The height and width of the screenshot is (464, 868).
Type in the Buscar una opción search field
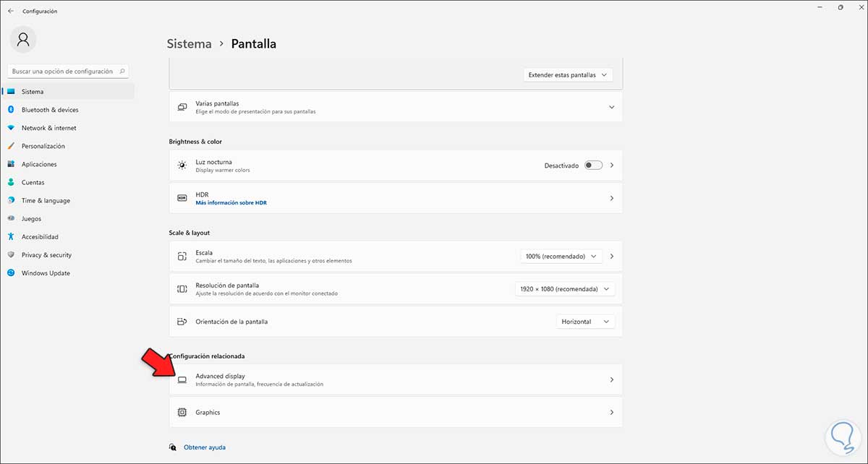[63, 72]
